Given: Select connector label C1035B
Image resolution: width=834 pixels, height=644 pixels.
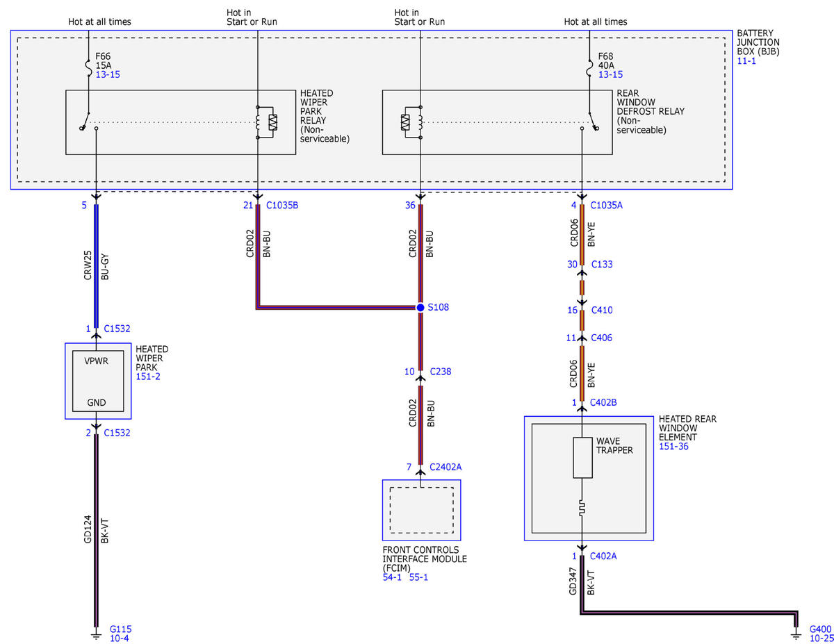Looking at the screenshot, I should tap(281, 206).
